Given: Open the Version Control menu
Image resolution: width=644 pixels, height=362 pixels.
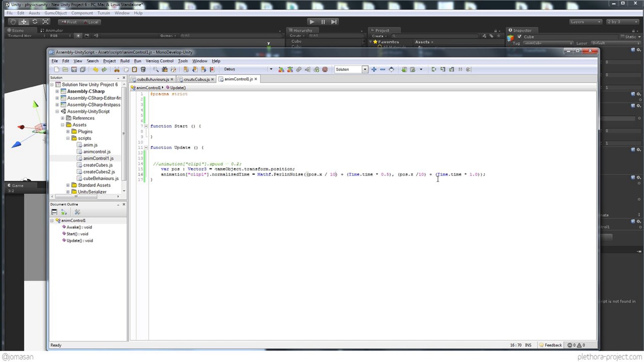Looking at the screenshot, I should 159,61.
